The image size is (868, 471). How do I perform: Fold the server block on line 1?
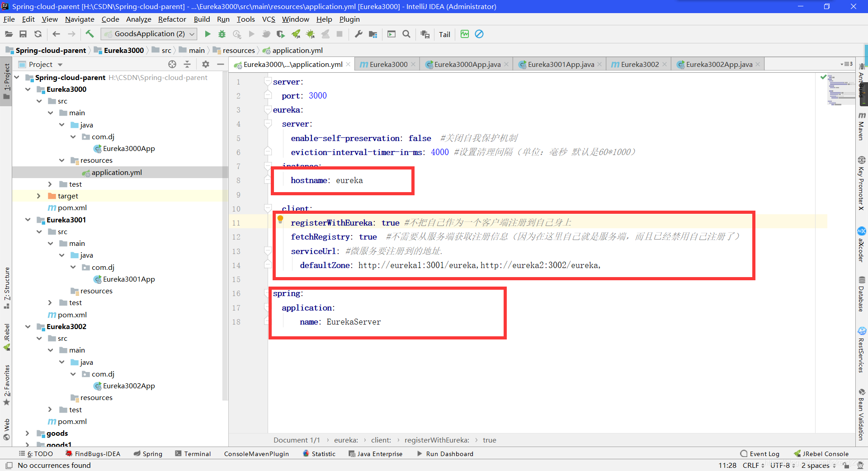tap(268, 82)
